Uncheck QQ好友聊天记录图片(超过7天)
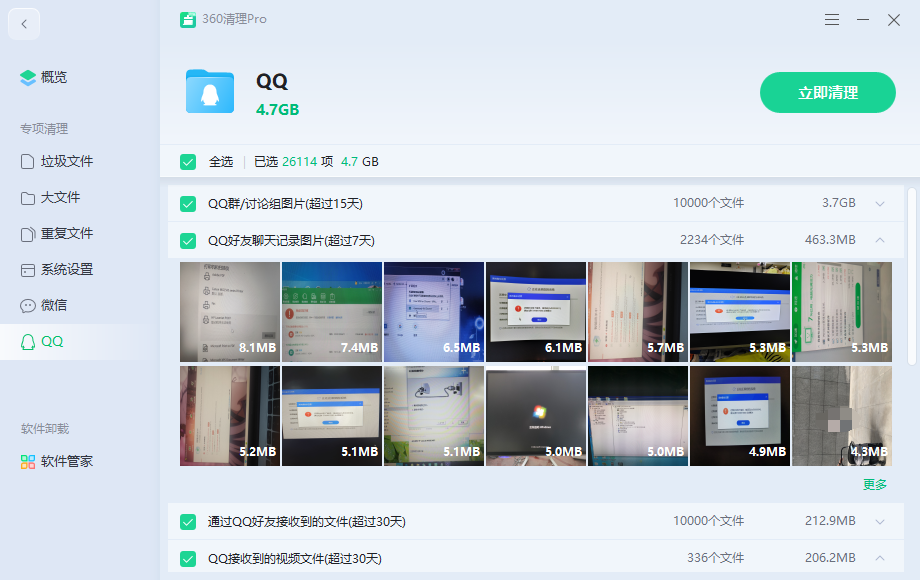Image resolution: width=920 pixels, height=580 pixels. point(188,240)
